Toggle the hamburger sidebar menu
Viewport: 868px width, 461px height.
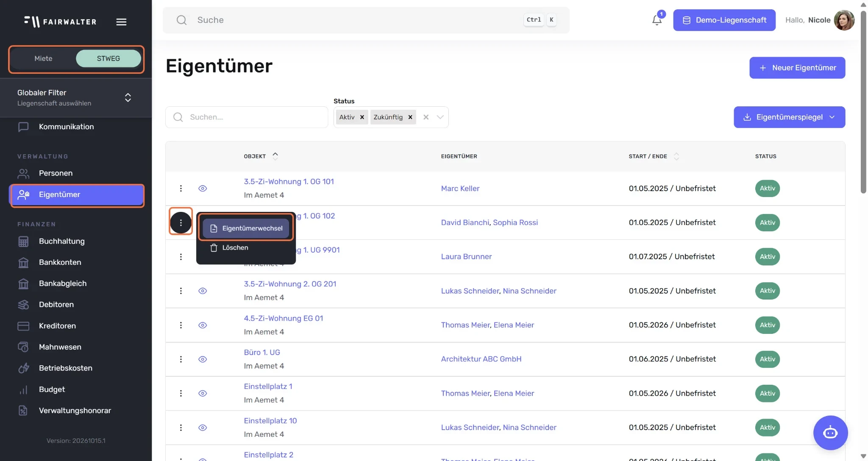pyautogui.click(x=121, y=22)
